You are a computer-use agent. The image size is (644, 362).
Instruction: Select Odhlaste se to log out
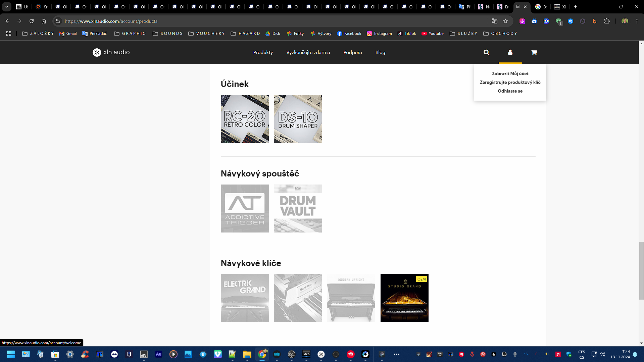[x=510, y=91]
